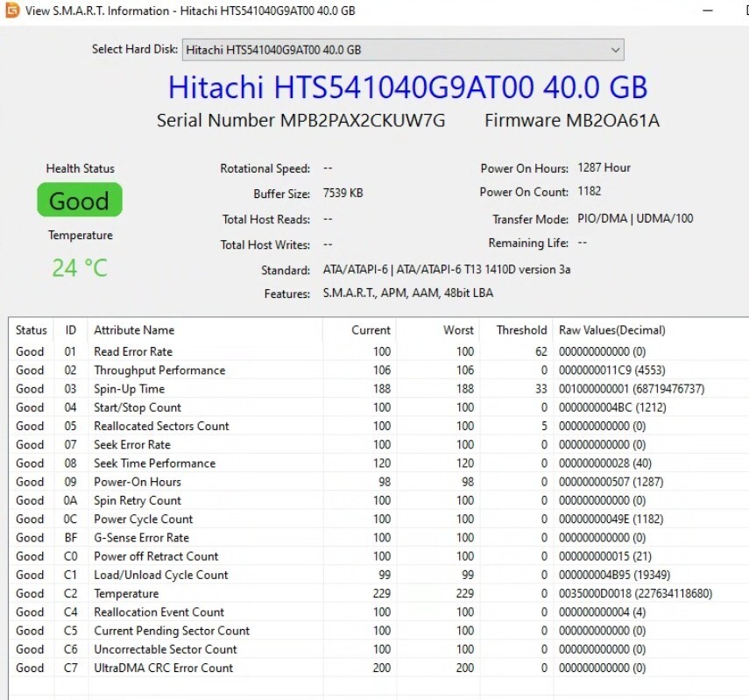This screenshot has width=749, height=700.
Task: Select the Power Cycle Count row
Action: click(x=378, y=520)
